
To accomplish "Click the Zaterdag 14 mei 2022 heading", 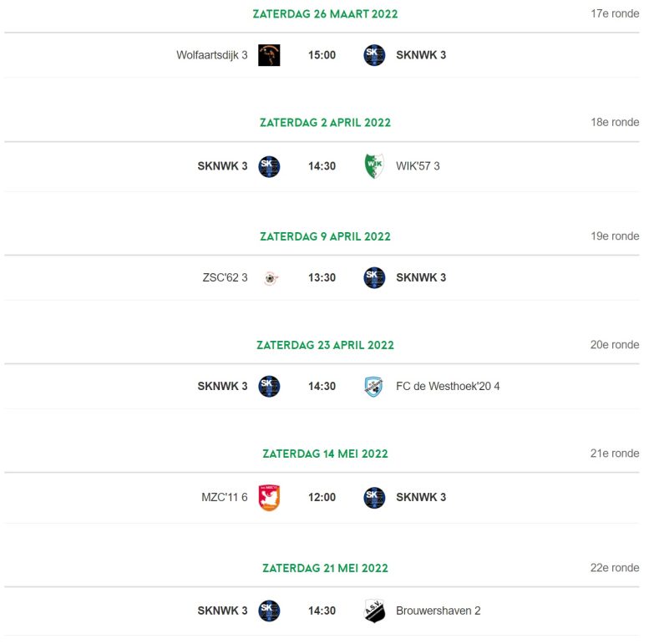I will click(325, 454).
